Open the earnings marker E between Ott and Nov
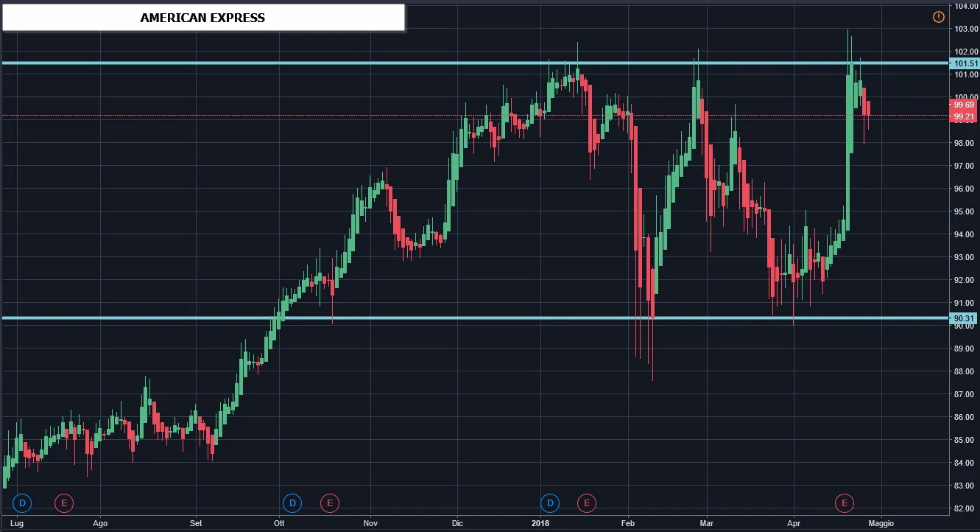The width and height of the screenshot is (980, 532). [329, 503]
